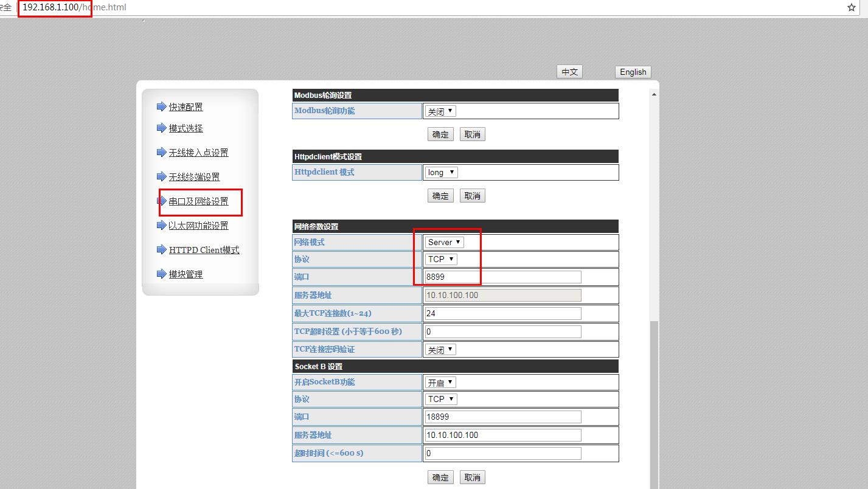Open the 开启SocketB功能 dropdown
The width and height of the screenshot is (868, 489).
(x=440, y=383)
